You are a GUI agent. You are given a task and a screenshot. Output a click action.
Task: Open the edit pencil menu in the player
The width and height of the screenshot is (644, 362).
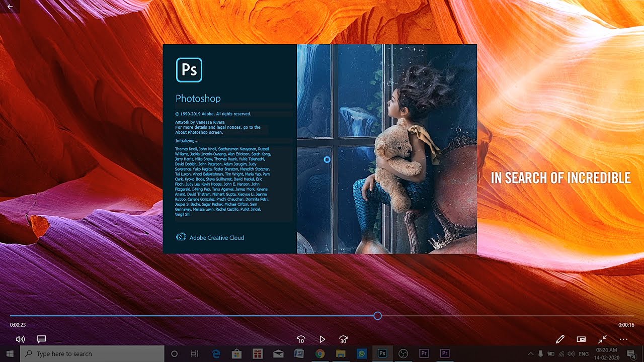pyautogui.click(x=560, y=339)
